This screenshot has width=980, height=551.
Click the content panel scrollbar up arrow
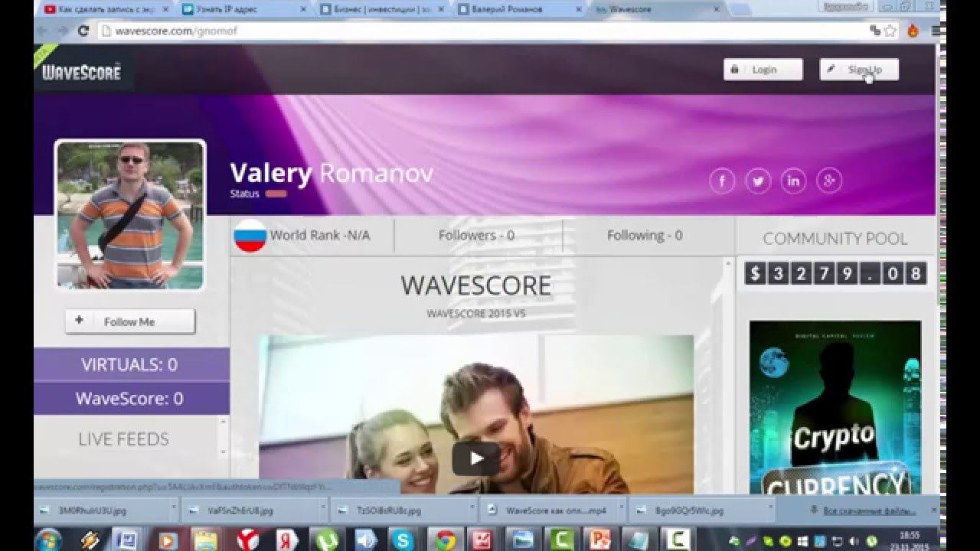click(x=727, y=262)
